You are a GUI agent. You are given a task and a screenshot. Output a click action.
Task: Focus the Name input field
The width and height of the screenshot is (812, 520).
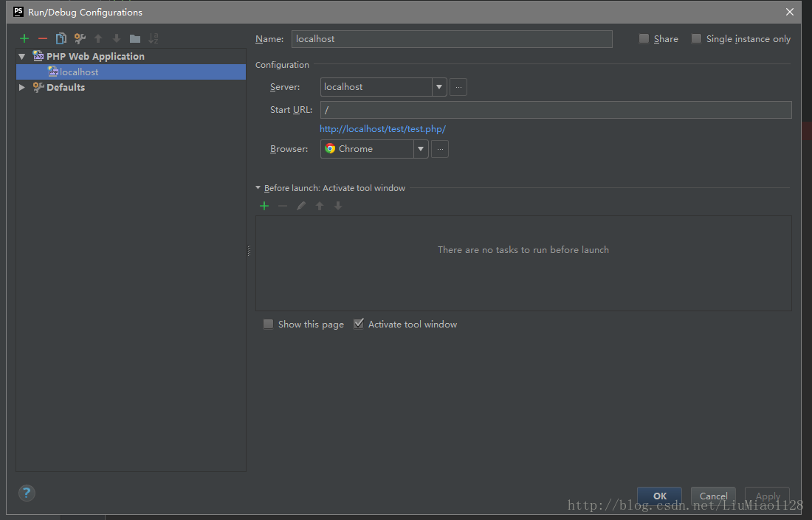click(x=452, y=39)
